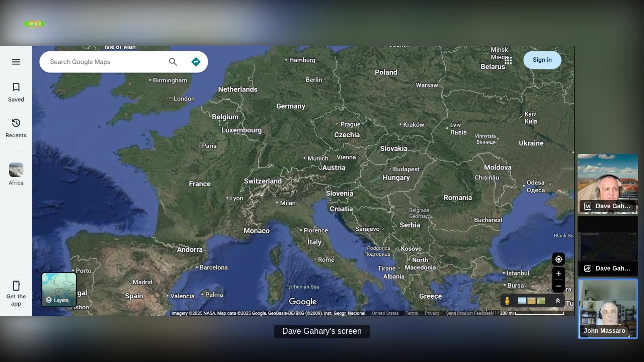Open the third green imagery thumbnail

pos(541,301)
